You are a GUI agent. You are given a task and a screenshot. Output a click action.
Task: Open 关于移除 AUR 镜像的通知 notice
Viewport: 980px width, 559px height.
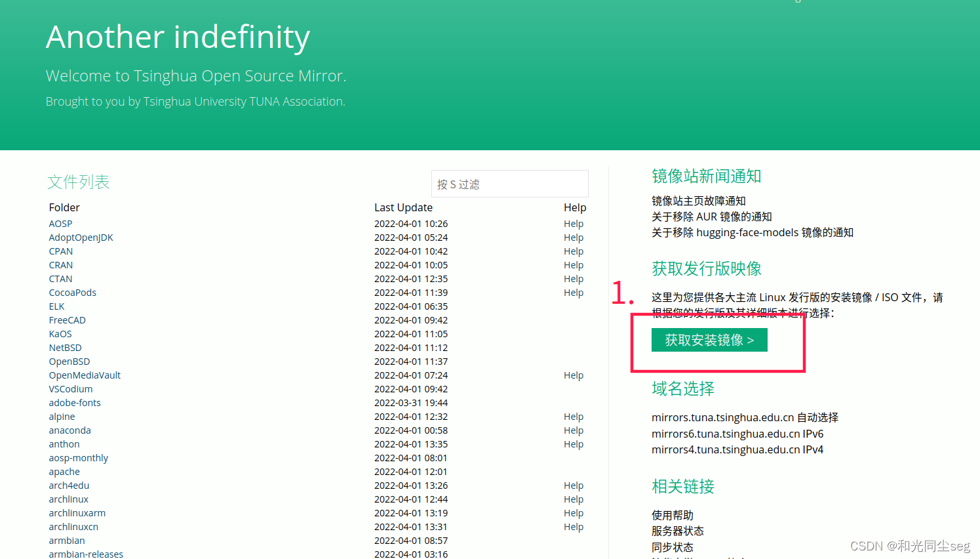pos(712,217)
